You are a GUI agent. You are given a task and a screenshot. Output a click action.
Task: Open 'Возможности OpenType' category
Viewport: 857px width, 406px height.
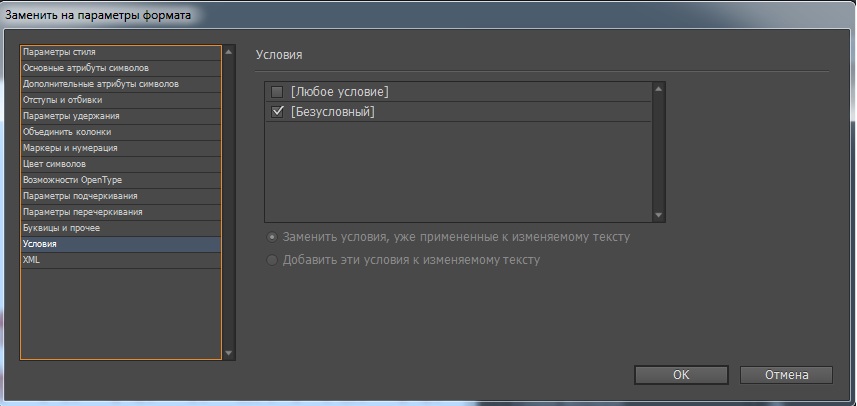[x=121, y=180]
